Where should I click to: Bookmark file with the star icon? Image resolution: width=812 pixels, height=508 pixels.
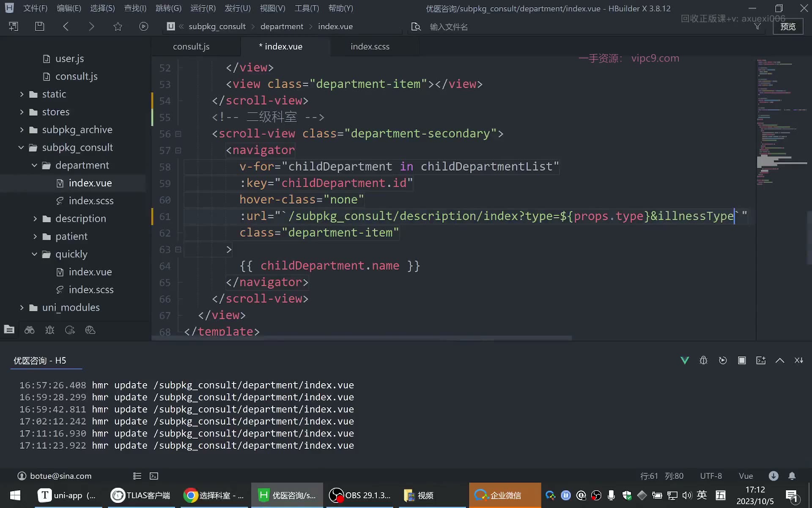(118, 26)
